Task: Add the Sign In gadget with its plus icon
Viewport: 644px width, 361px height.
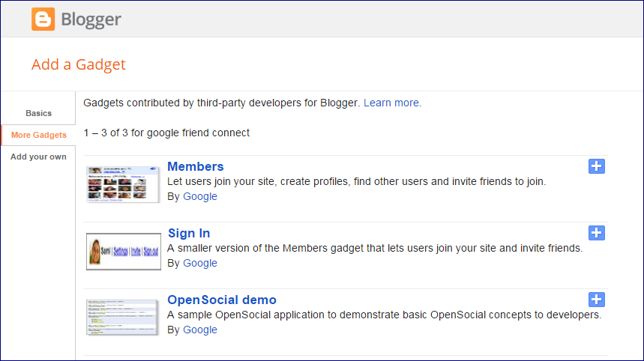Action: 596,233
